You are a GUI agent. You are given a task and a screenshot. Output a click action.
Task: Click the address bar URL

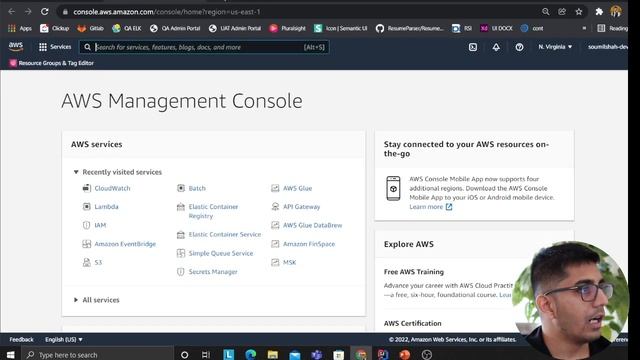pyautogui.click(x=167, y=12)
